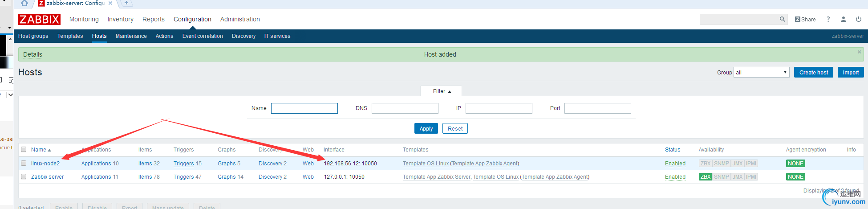Go to Actions submenu
The width and height of the screenshot is (868, 209).
[x=165, y=36]
